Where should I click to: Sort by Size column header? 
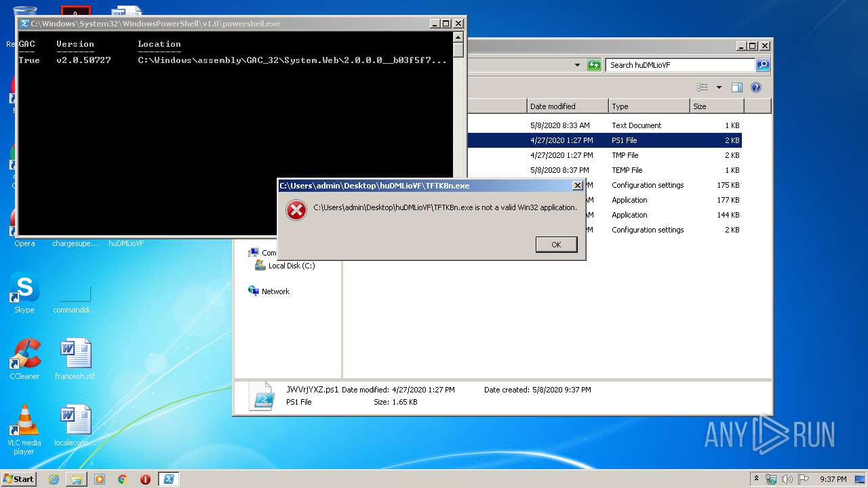(717, 106)
